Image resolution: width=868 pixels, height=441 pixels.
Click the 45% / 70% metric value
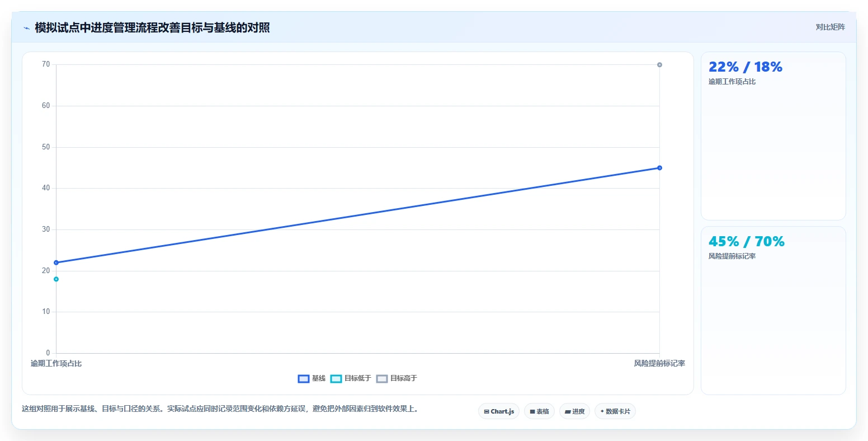coord(747,242)
